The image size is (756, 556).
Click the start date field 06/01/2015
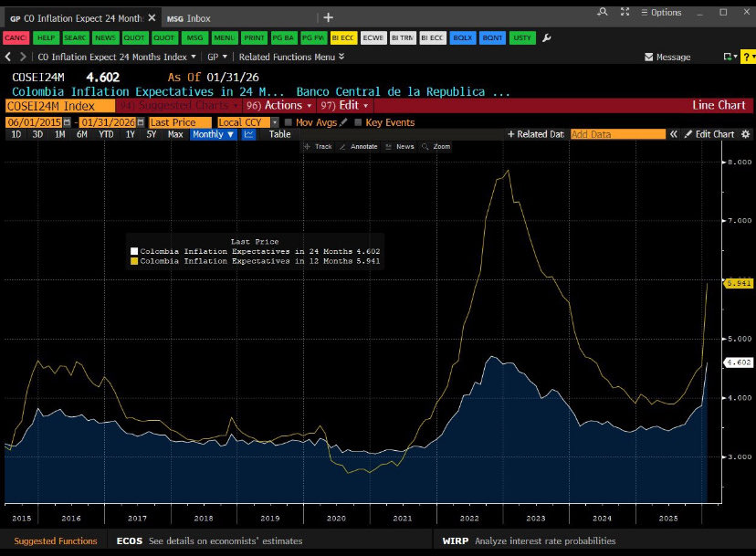tap(34, 122)
